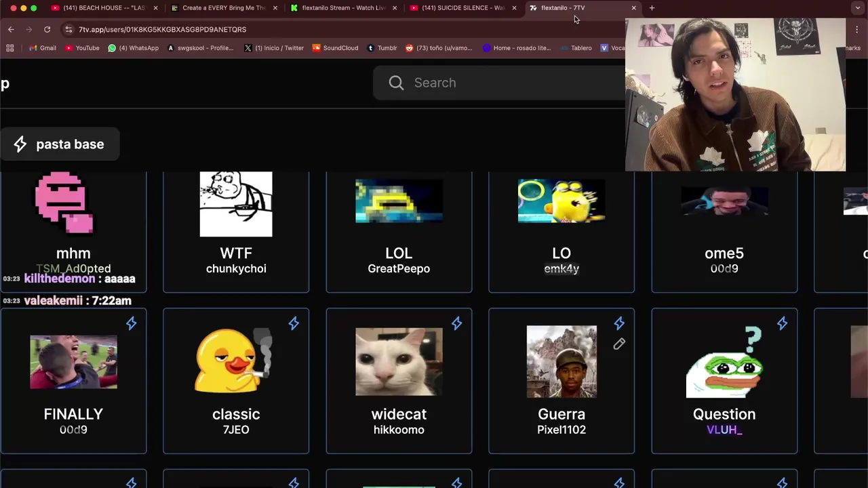Select the Guerra soldier emote thumbnail
This screenshot has height=488, width=868.
[x=561, y=361]
